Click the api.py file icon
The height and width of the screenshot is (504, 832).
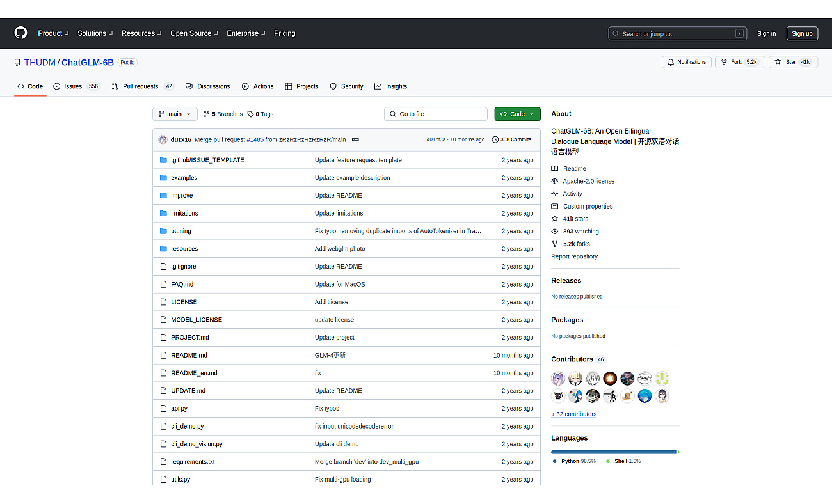tap(163, 408)
